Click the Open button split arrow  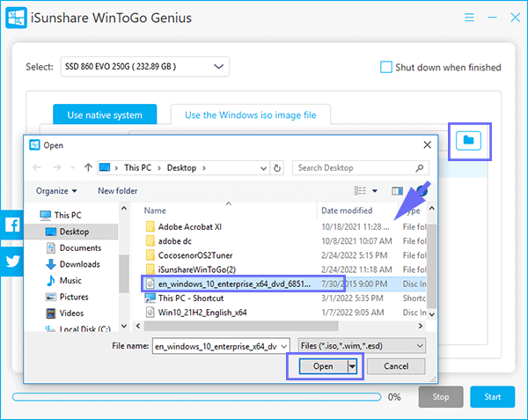coord(352,366)
